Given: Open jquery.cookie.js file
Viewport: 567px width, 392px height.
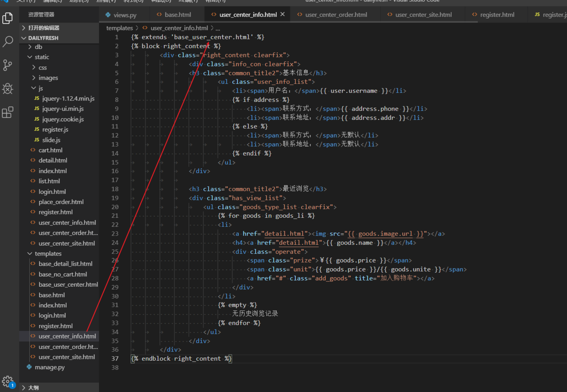Looking at the screenshot, I should tap(63, 119).
